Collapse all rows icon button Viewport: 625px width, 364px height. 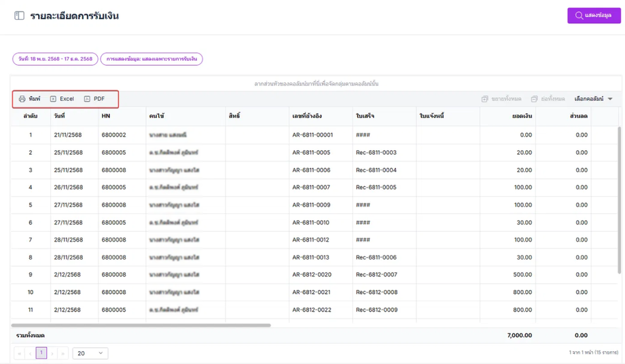548,98
